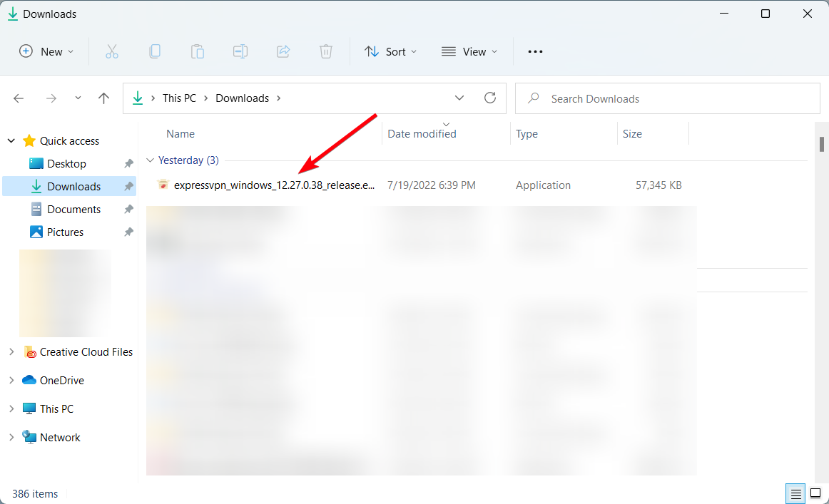Go forward with the right arrow
829x504 pixels.
point(51,98)
